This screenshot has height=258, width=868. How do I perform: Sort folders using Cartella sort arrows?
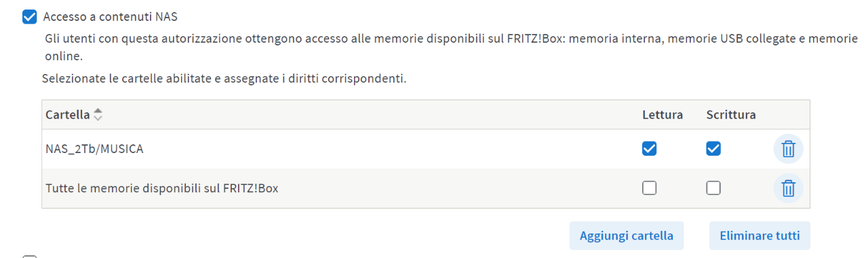[x=98, y=115]
